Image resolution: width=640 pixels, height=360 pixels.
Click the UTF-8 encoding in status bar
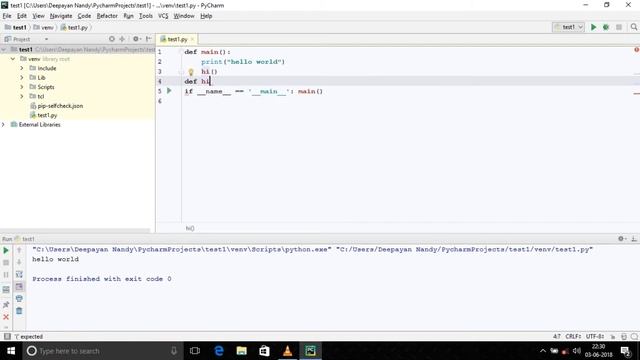pyautogui.click(x=595, y=336)
